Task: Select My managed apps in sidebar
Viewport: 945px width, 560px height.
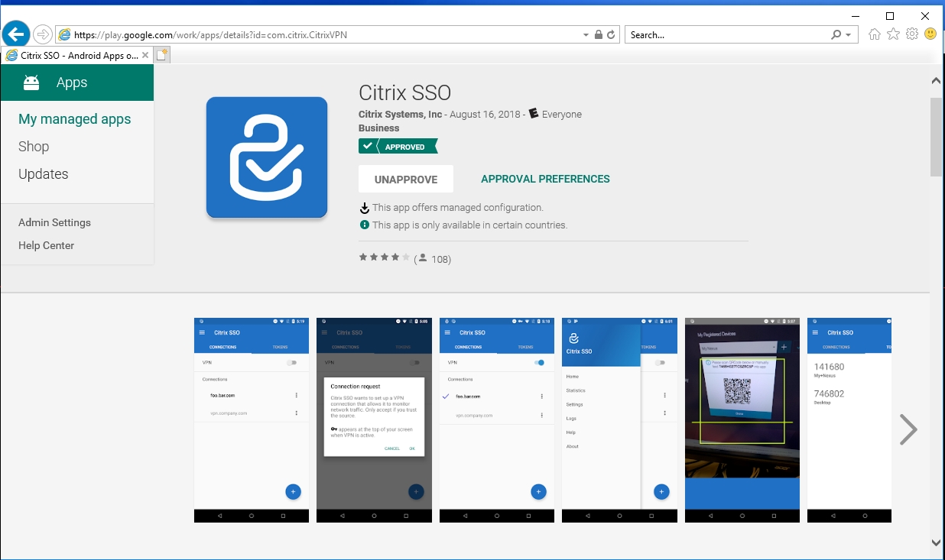Action: 74,119
